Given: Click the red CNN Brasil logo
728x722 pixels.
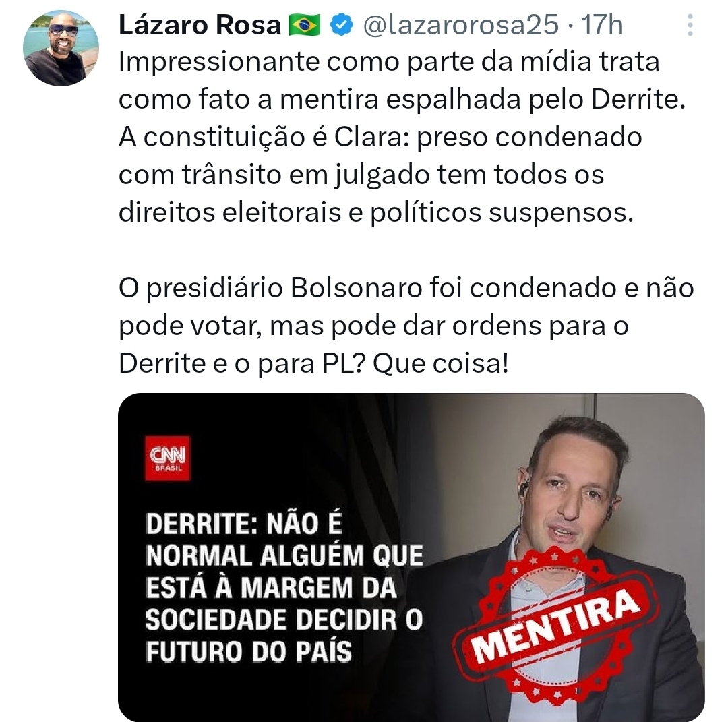Looking at the screenshot, I should coord(168,458).
